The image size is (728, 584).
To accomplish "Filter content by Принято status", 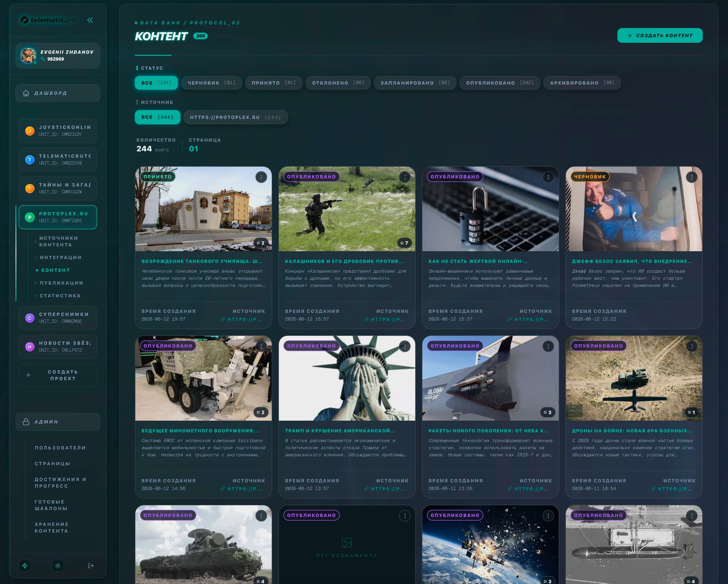I will 274,83.
